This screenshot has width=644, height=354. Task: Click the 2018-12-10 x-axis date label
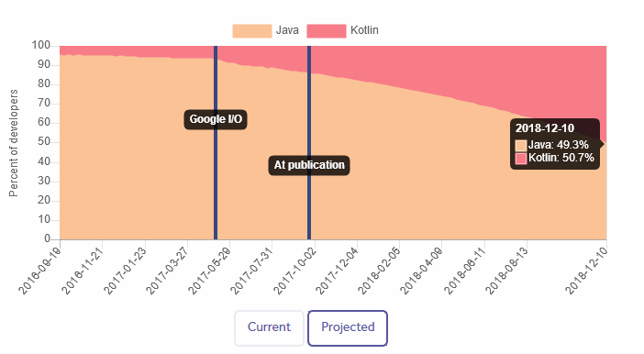(586, 271)
